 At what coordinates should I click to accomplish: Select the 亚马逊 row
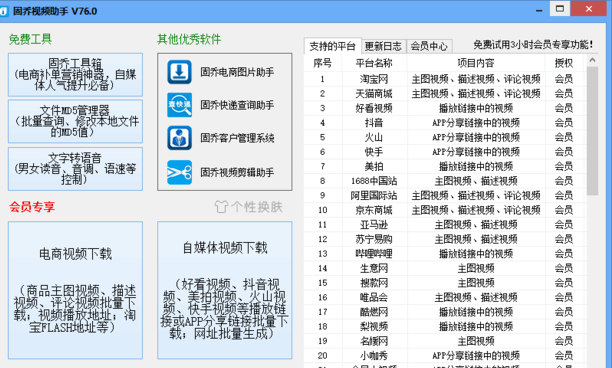coord(445,225)
